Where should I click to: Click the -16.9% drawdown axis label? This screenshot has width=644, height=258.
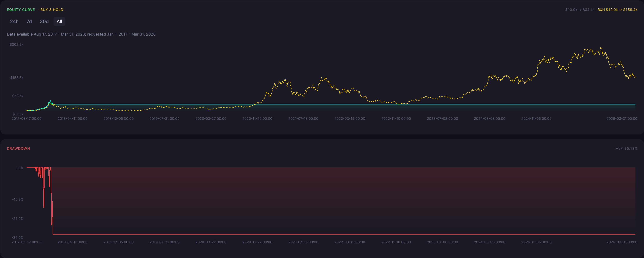click(x=18, y=200)
